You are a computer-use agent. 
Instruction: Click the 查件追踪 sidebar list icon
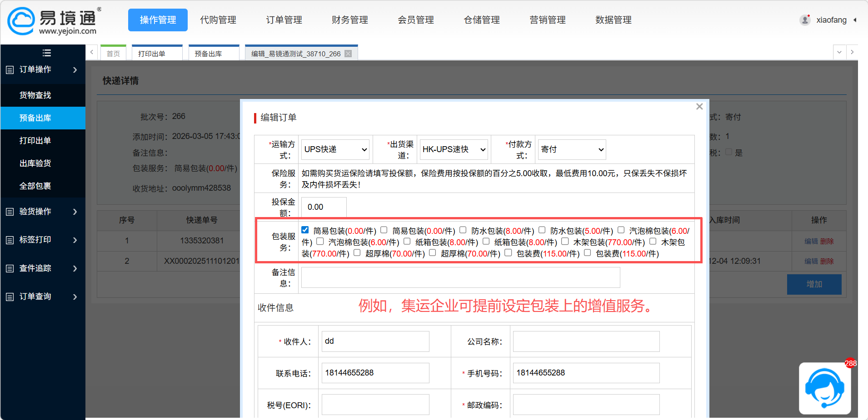point(10,268)
